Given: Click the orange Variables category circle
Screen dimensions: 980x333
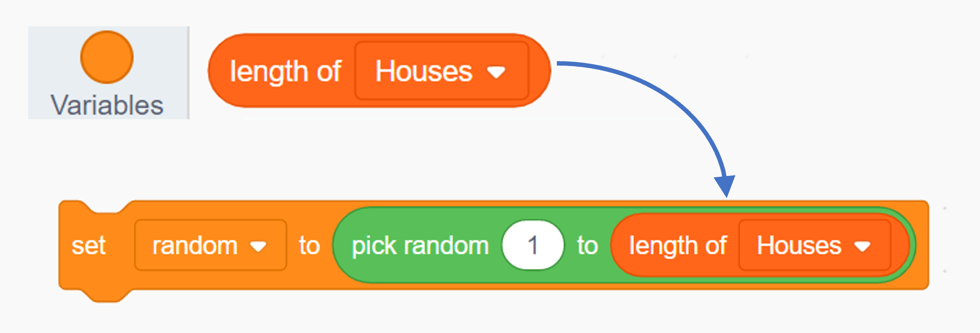Looking at the screenshot, I should point(107,57).
